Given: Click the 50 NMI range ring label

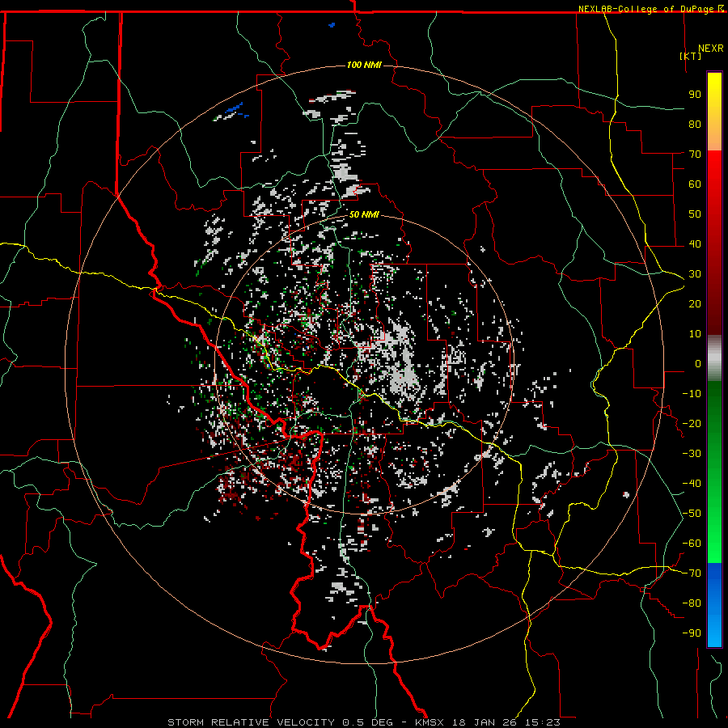Looking at the screenshot, I should pyautogui.click(x=364, y=214).
